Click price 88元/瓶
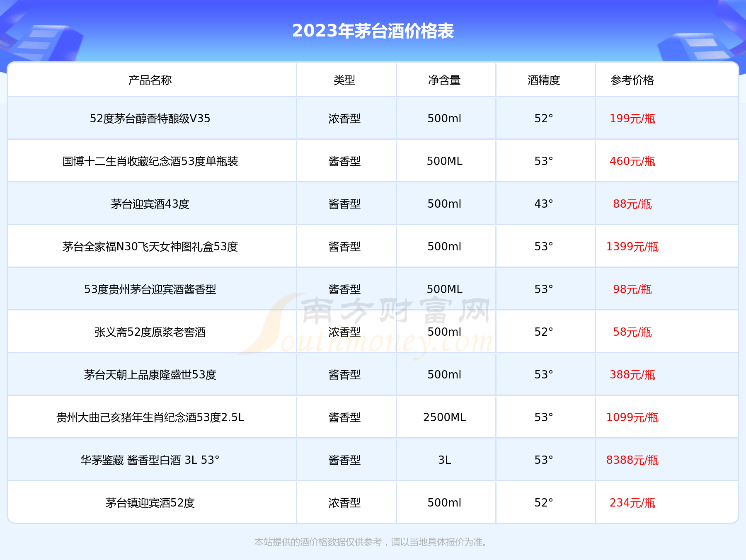746x560 pixels. pyautogui.click(x=632, y=204)
